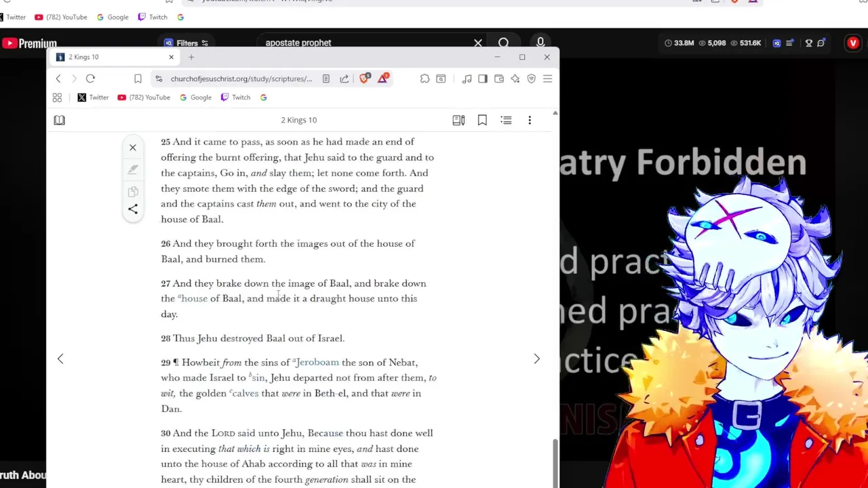Click the 5,098 stat in YouTube header
Image resolution: width=868 pixels, height=488 pixels.
(712, 43)
